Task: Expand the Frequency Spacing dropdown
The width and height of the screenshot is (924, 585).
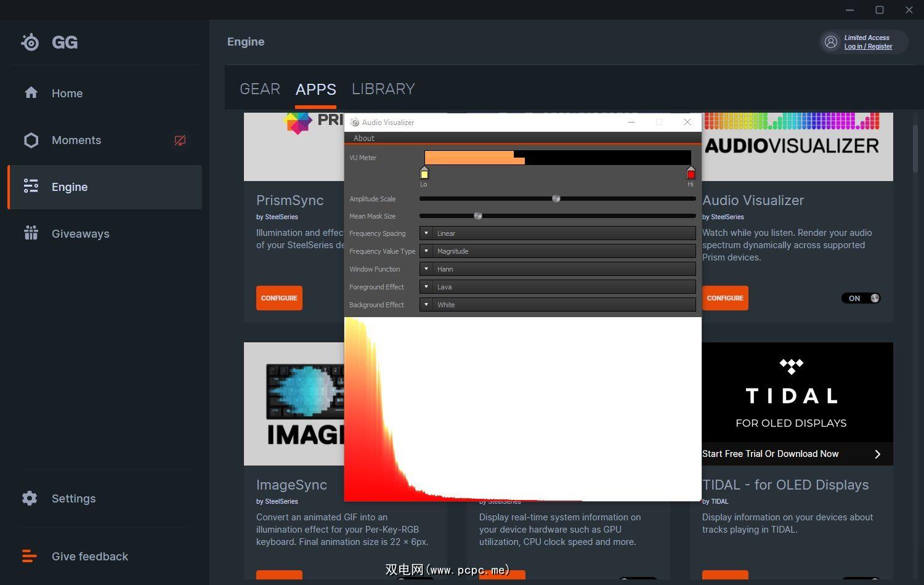Action: [x=426, y=233]
